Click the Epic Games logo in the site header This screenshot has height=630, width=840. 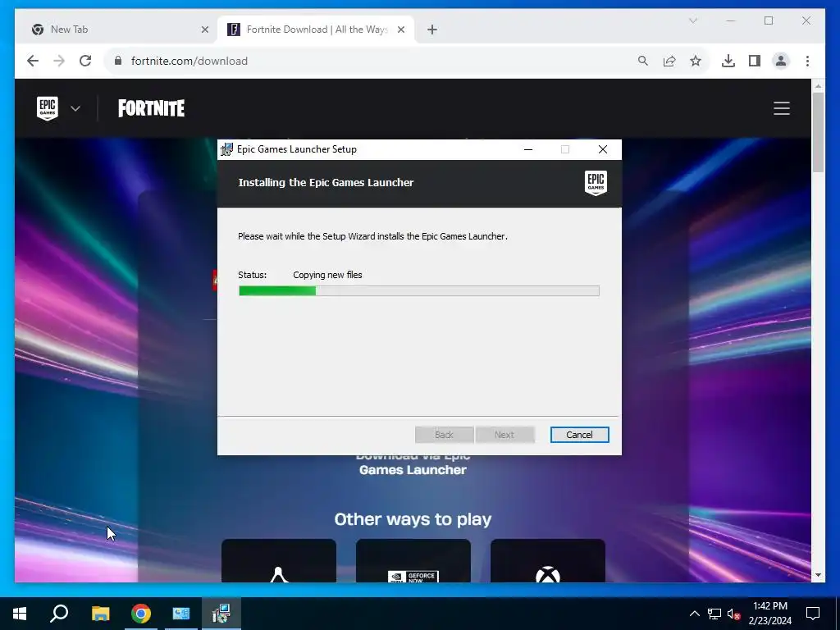[47, 108]
